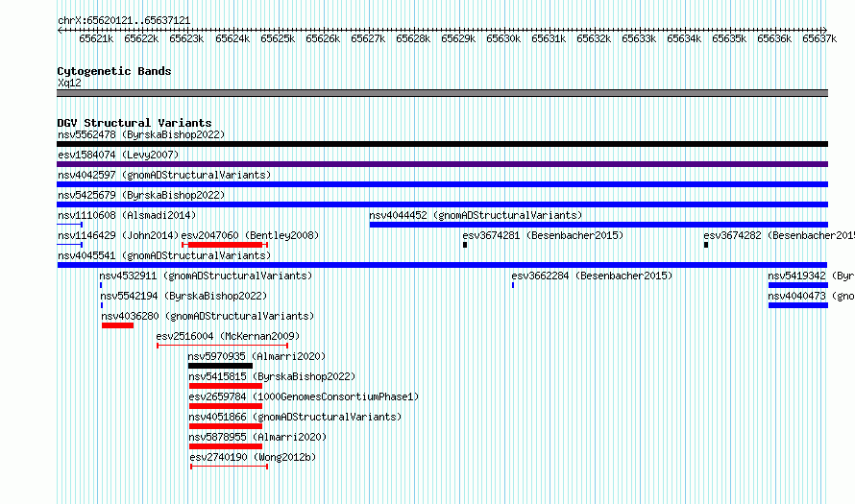
Task: Click the nsv1146429 (John2014) label
Action: pos(118,235)
